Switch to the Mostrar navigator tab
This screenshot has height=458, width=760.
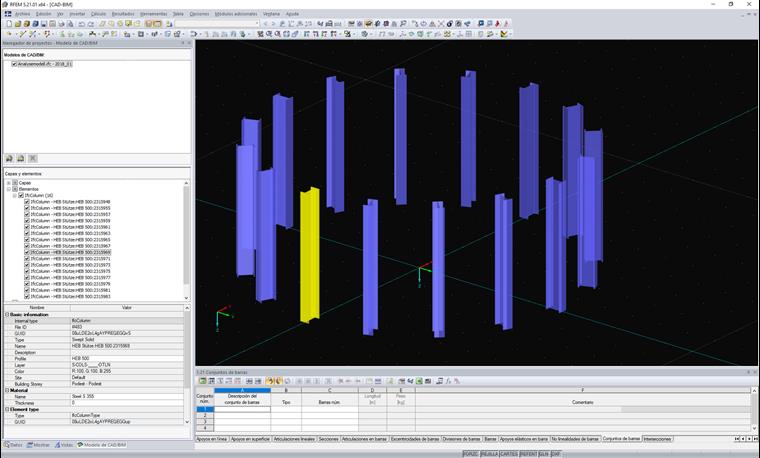coord(38,445)
